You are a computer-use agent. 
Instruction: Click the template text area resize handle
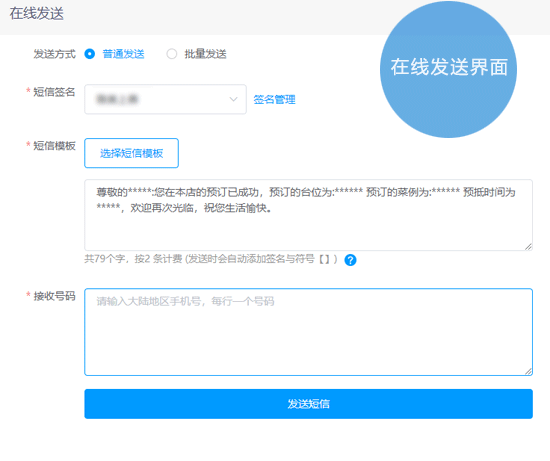(528, 247)
